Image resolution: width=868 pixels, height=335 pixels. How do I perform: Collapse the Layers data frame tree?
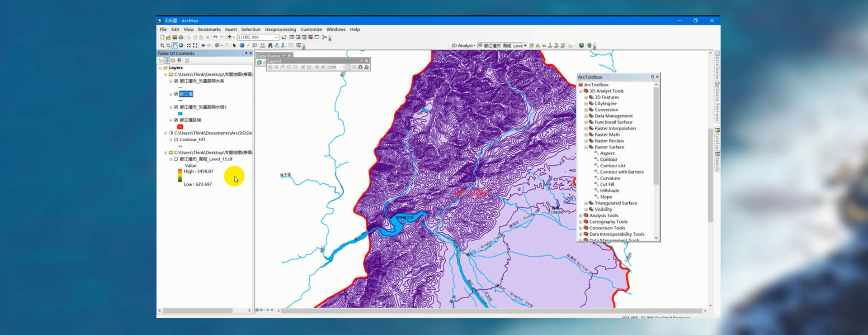tap(160, 68)
